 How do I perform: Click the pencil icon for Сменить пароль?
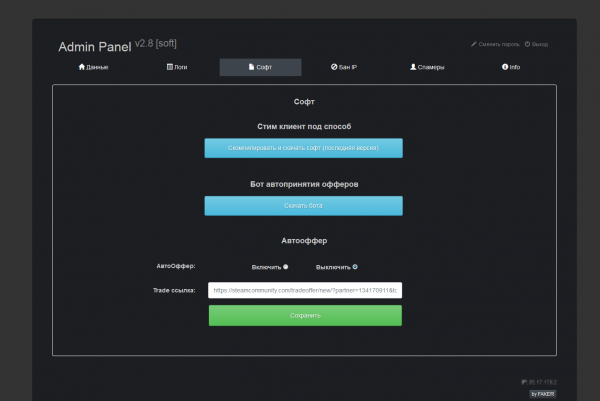point(474,44)
